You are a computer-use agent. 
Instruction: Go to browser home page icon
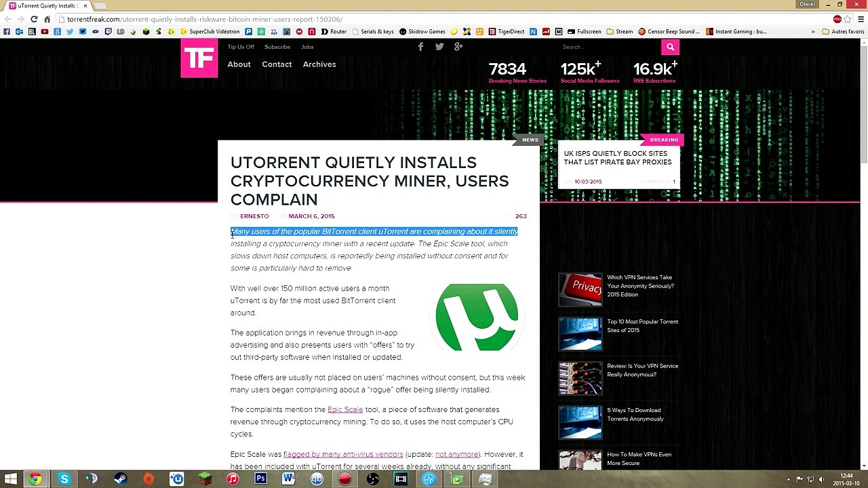[47, 19]
